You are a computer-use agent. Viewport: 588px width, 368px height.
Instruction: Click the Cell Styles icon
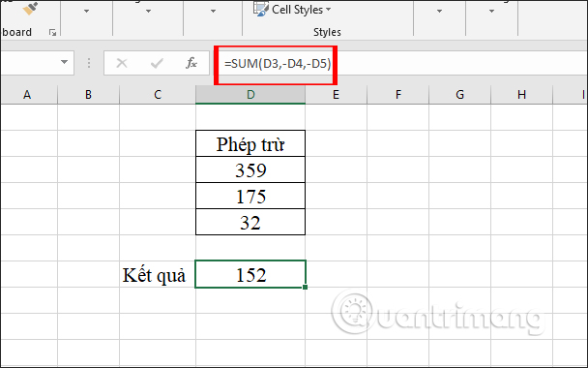(x=261, y=9)
